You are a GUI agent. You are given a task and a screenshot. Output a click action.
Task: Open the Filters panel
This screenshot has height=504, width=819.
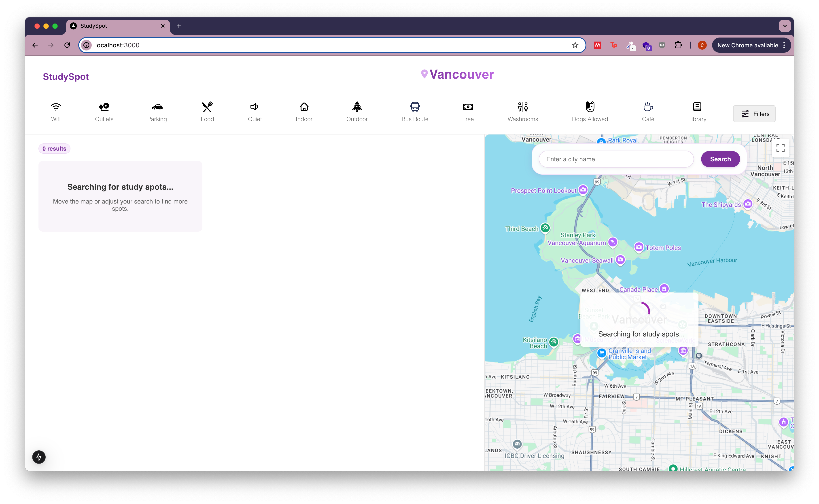(754, 114)
